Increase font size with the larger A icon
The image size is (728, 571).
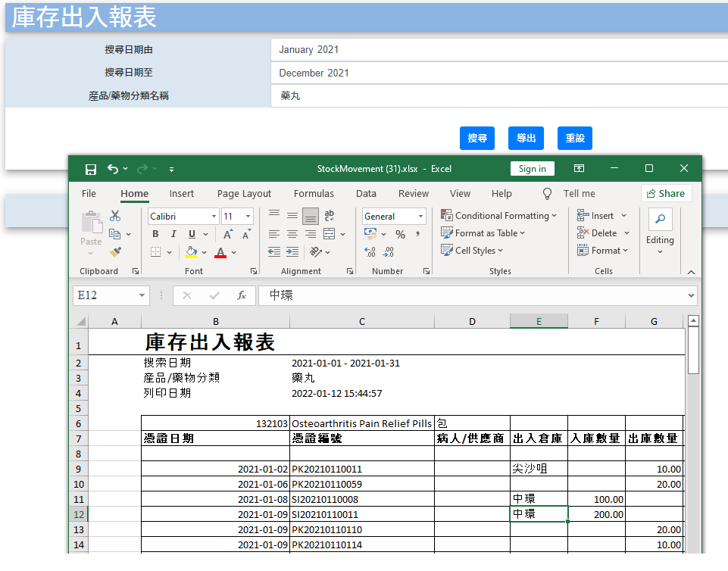click(x=228, y=235)
